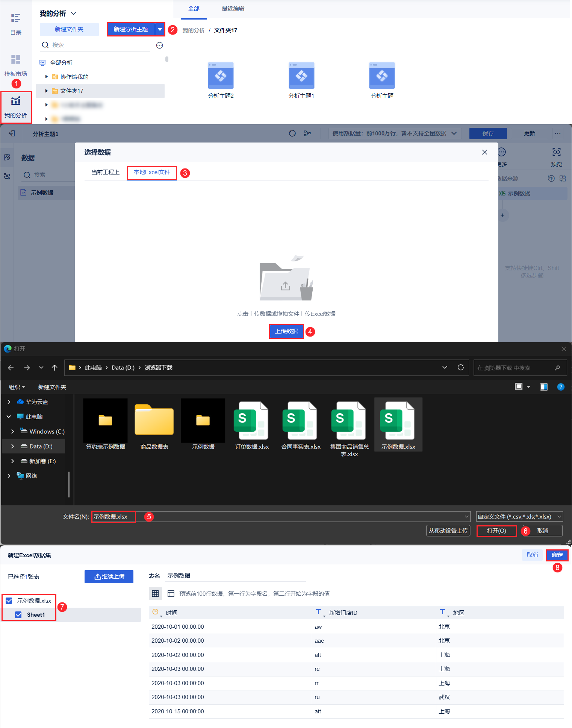Image resolution: width=572 pixels, height=728 pixels.
Task: Switch to the 本地Excel文件 tab
Action: 152,172
